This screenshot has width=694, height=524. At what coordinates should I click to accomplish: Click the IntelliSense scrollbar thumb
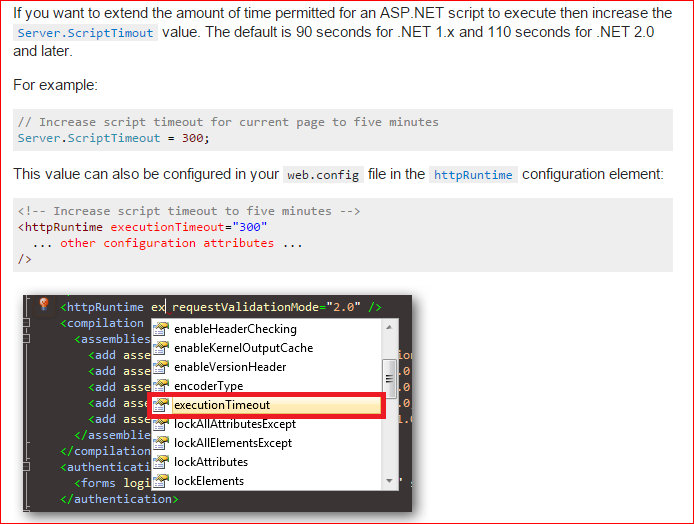click(389, 379)
